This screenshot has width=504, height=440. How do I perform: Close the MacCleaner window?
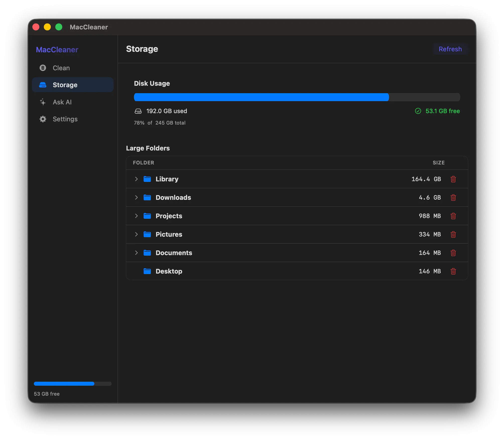pyautogui.click(x=36, y=27)
